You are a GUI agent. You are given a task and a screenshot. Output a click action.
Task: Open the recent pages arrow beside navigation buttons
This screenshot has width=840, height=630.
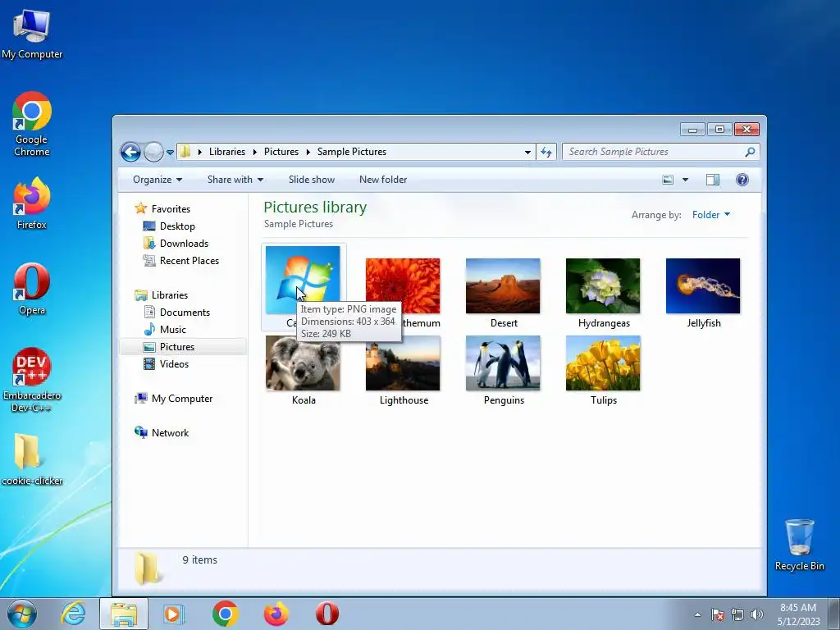coord(170,153)
